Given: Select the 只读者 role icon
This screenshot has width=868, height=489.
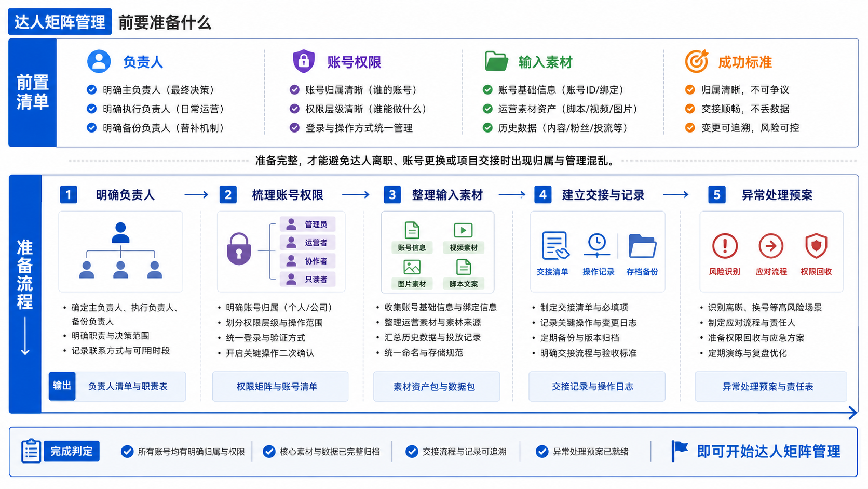Looking at the screenshot, I should click(292, 279).
